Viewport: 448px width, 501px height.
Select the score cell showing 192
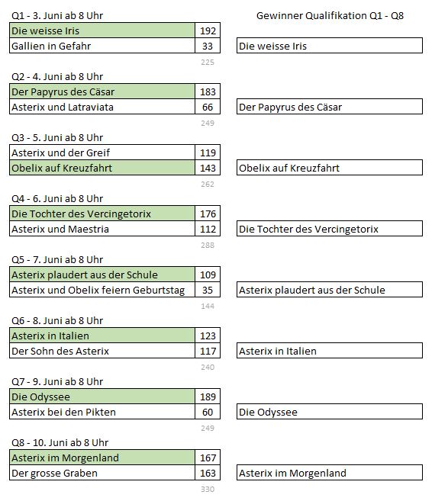tap(208, 31)
